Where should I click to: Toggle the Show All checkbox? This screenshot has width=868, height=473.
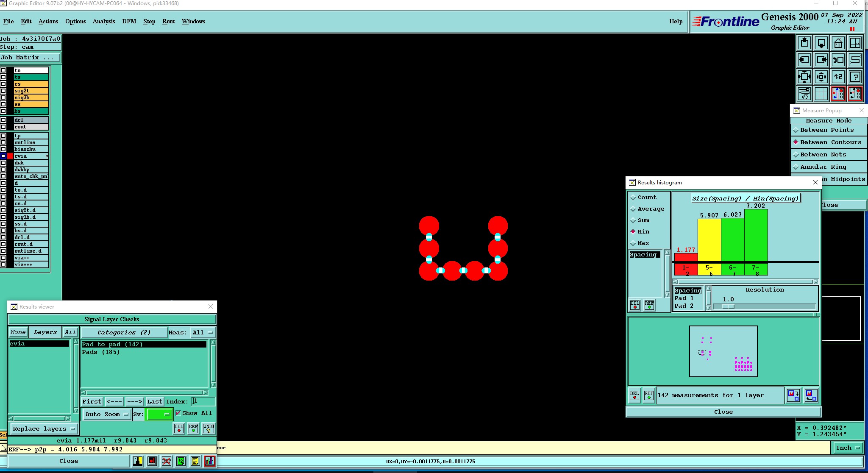click(x=178, y=413)
